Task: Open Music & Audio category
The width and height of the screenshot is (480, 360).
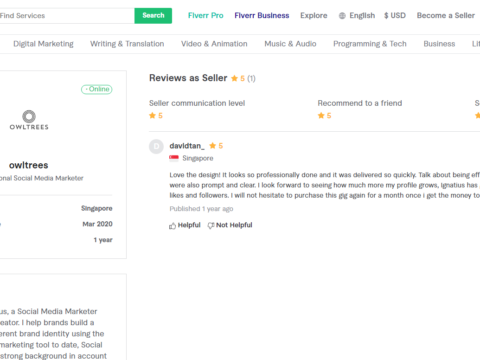Action: pyautogui.click(x=290, y=44)
